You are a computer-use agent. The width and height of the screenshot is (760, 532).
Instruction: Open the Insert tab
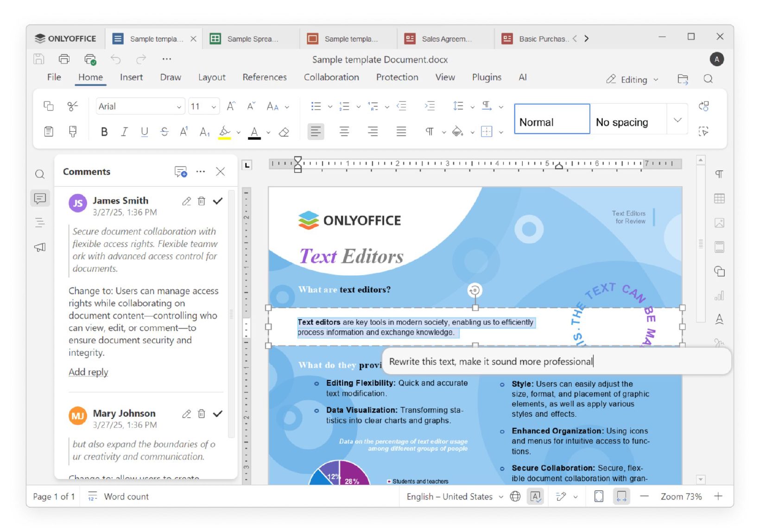click(x=131, y=77)
